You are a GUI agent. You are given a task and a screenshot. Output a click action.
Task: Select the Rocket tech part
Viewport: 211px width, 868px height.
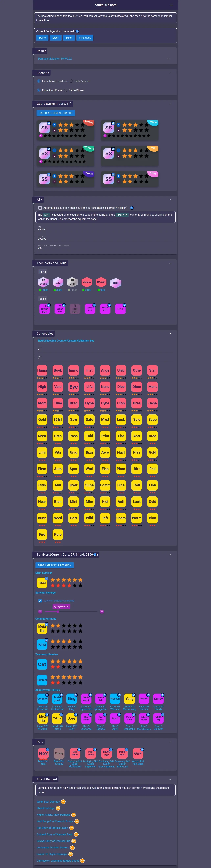tap(101, 282)
